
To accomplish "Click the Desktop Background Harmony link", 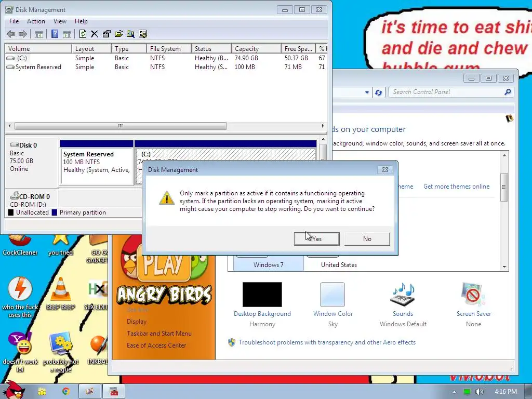I will [262, 314].
